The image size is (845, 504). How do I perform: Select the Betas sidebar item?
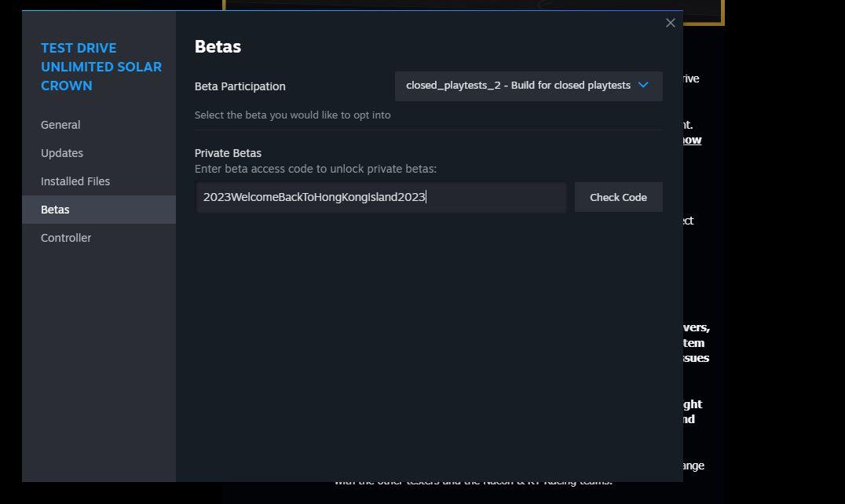(x=55, y=210)
